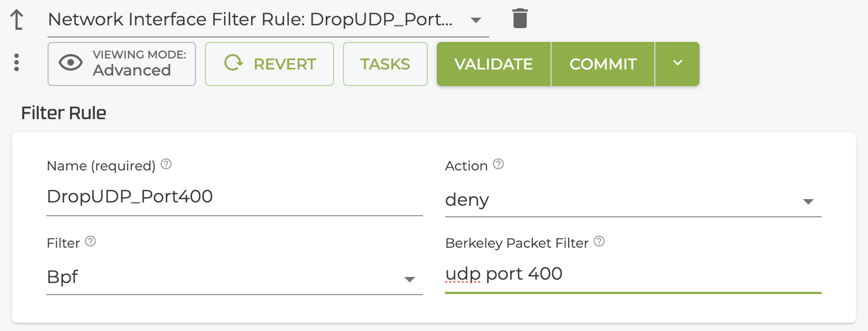The height and width of the screenshot is (331, 868).
Task: Click the help icon beside Filter label
Action: click(91, 242)
